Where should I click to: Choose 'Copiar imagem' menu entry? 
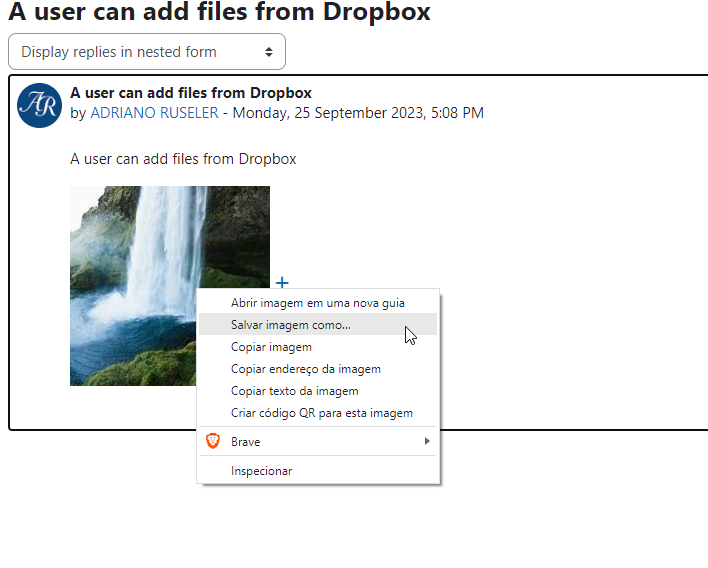(318, 347)
